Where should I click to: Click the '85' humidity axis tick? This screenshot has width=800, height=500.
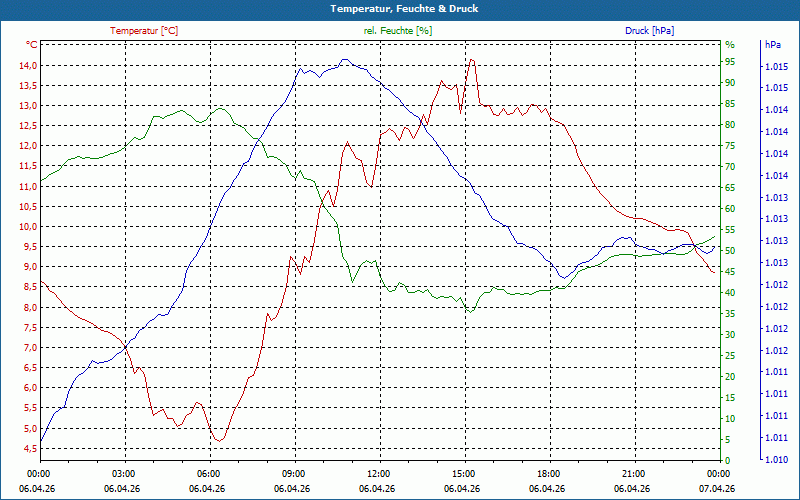(730, 104)
